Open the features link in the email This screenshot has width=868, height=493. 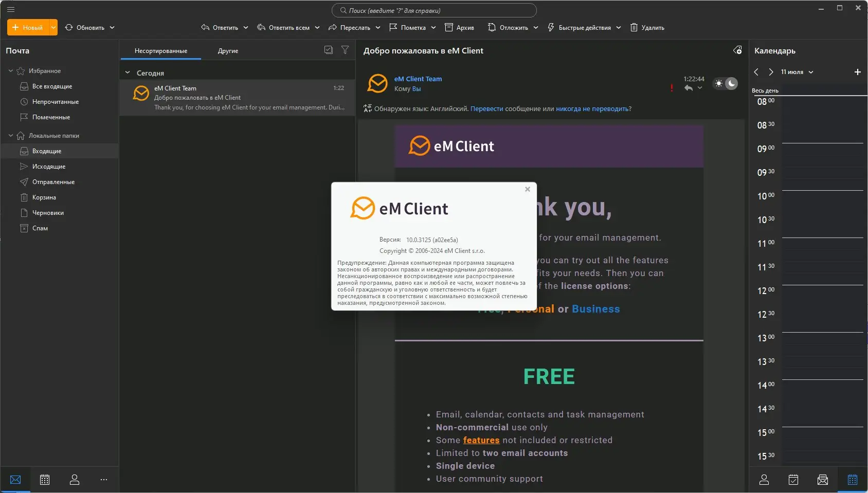point(481,440)
